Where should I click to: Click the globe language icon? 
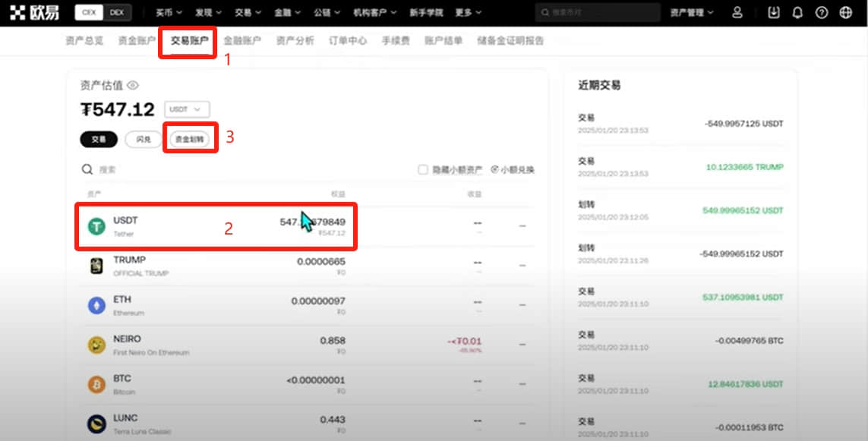[x=845, y=12]
